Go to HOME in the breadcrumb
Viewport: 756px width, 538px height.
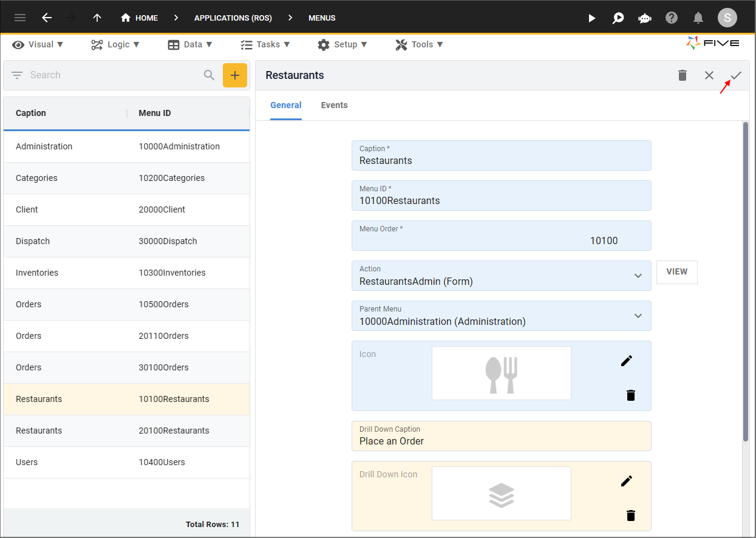(x=140, y=18)
